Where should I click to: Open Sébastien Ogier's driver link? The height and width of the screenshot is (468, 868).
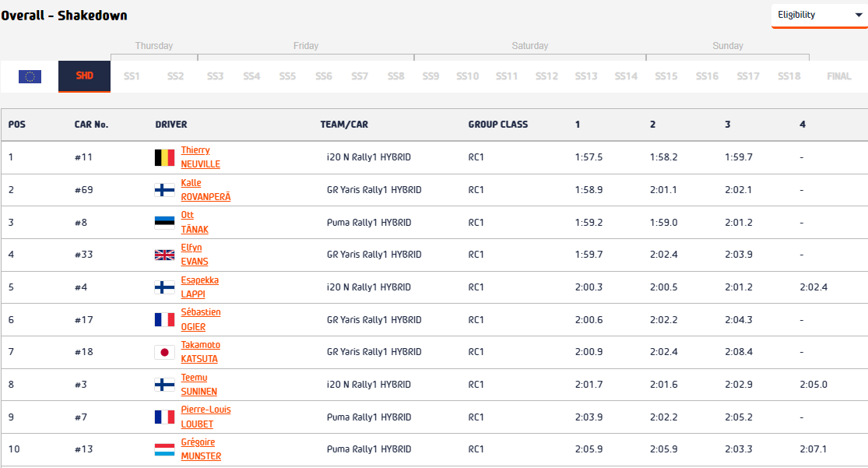click(200, 319)
